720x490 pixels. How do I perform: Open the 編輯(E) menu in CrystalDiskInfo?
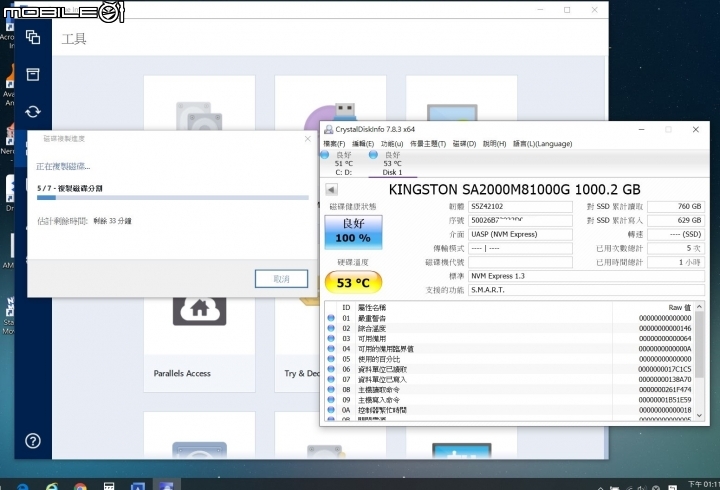(363, 144)
